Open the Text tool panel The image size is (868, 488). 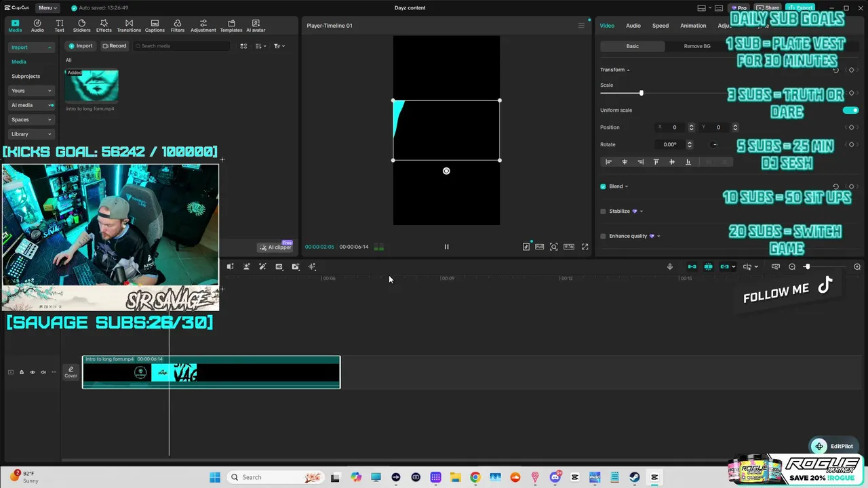60,26
